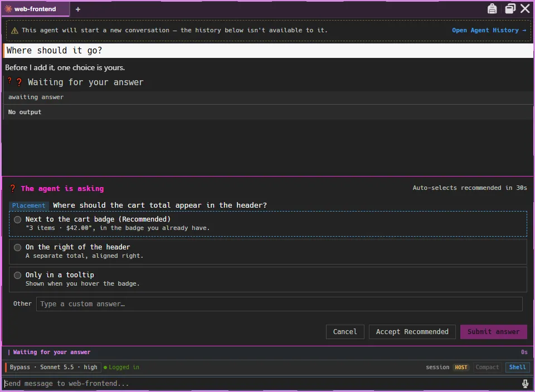Focus the Other custom answer field
The height and width of the screenshot is (392, 535).
point(279,303)
